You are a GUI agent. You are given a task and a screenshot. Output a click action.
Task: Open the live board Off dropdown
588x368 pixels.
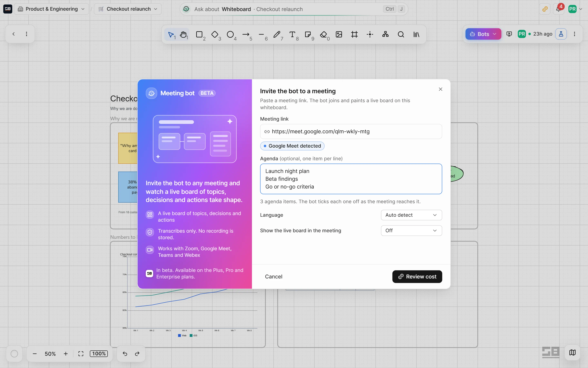tap(411, 230)
